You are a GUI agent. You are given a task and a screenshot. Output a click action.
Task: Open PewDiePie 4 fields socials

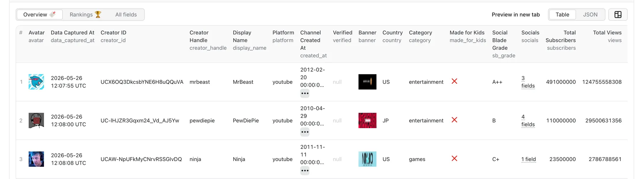tap(528, 120)
